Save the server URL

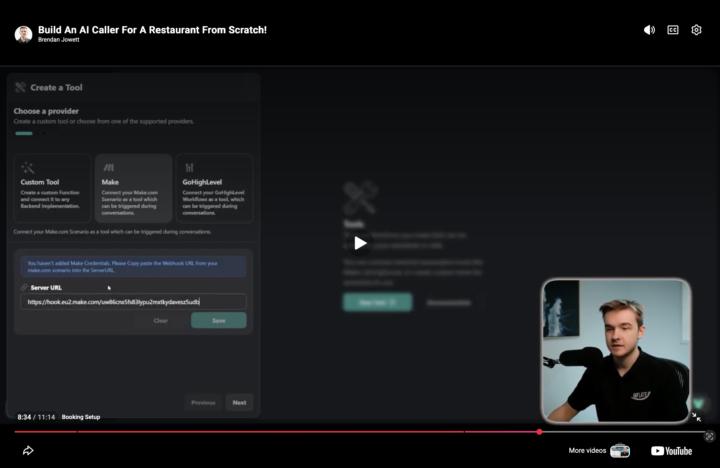pyautogui.click(x=219, y=321)
